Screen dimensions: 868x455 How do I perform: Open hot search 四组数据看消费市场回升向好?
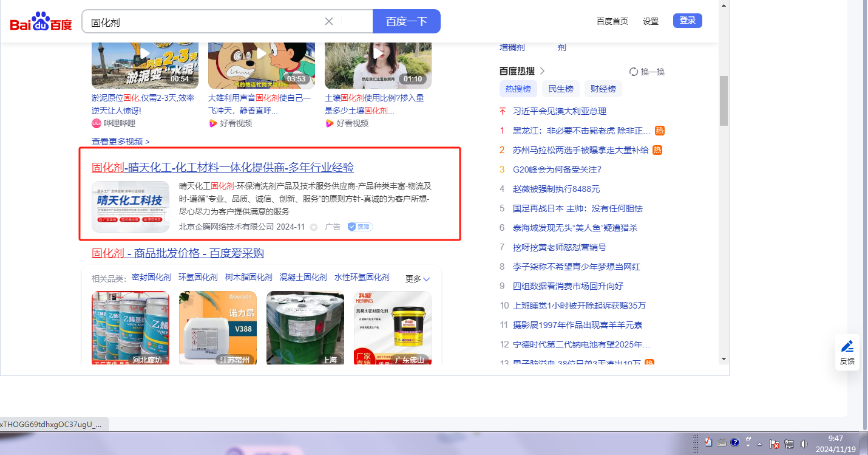[568, 286]
